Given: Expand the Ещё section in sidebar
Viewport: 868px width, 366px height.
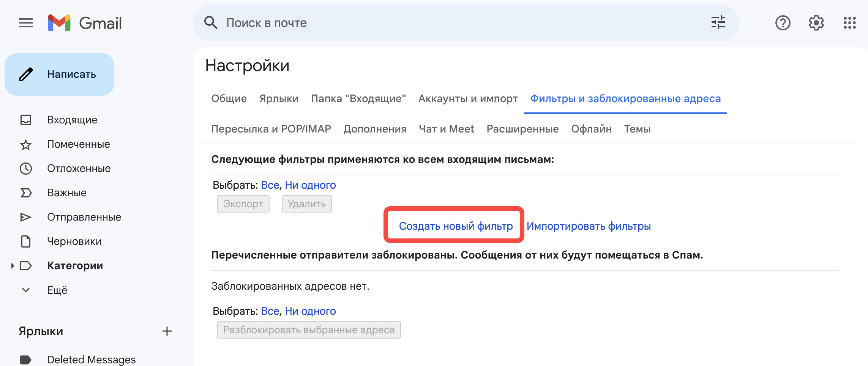Looking at the screenshot, I should pyautogui.click(x=57, y=290).
